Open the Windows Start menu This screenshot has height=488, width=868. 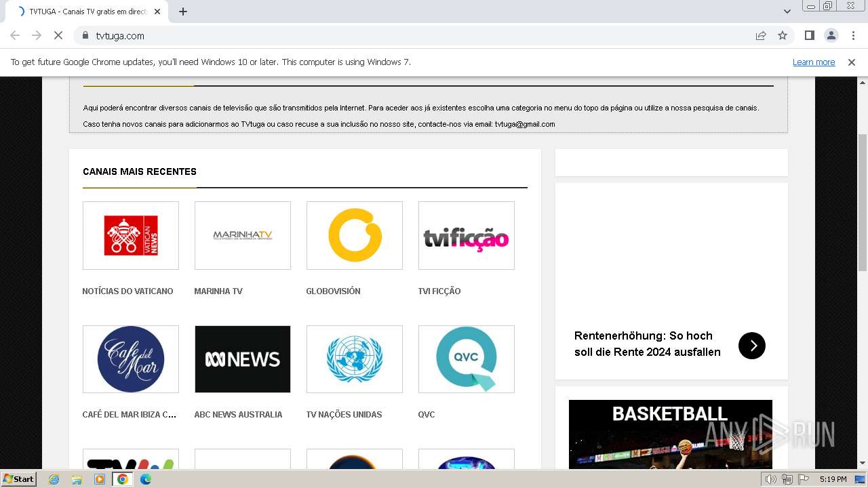[x=19, y=479]
